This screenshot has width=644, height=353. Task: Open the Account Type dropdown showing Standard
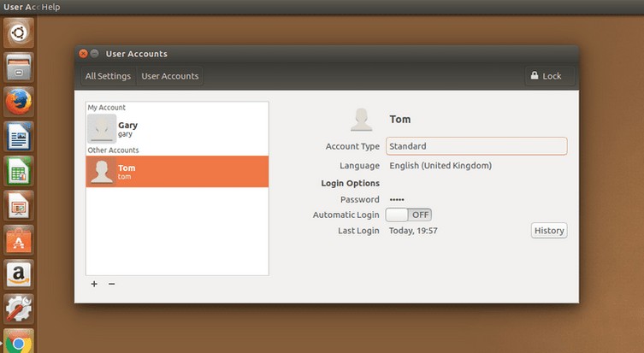click(x=476, y=146)
